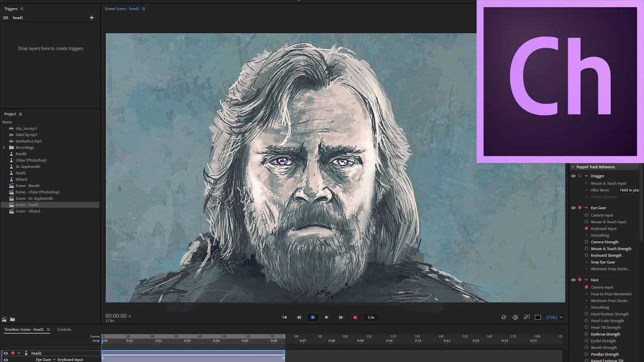Click the plus icon to add a trigger
The width and height of the screenshot is (644, 362).
[x=92, y=18]
